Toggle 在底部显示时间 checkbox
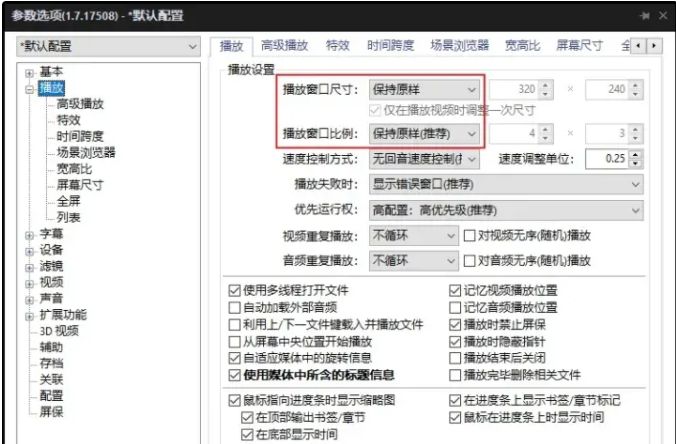 click(247, 435)
